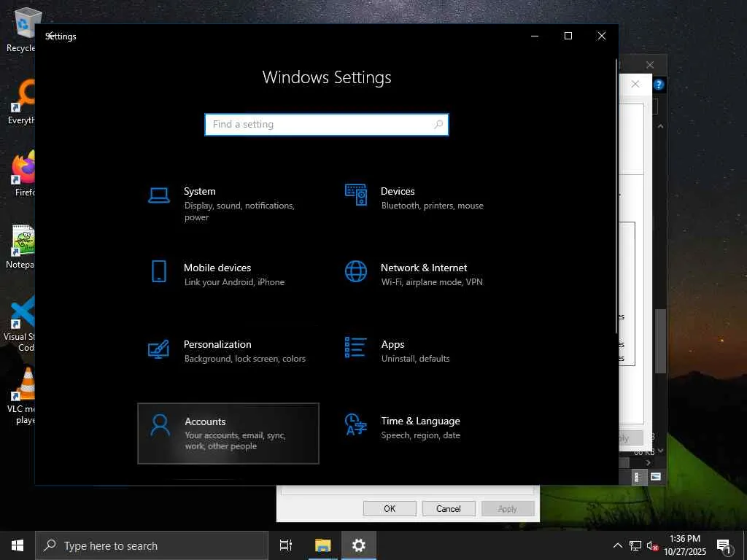Click the Settings gear taskbar icon

[359, 545]
